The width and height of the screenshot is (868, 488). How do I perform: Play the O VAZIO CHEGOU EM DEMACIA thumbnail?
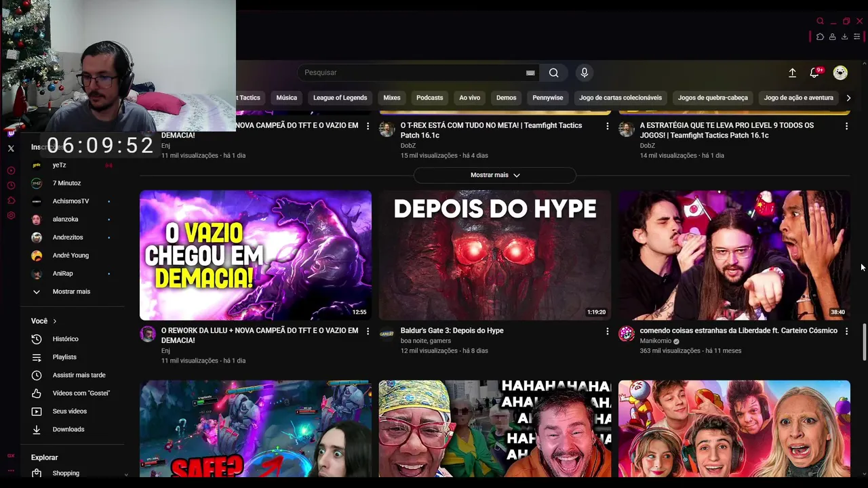256,255
